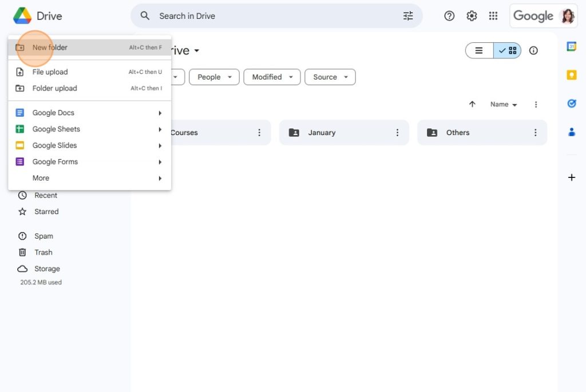Open the Google Keep side panel
Viewport: 586px width, 392px height.
[x=572, y=75]
